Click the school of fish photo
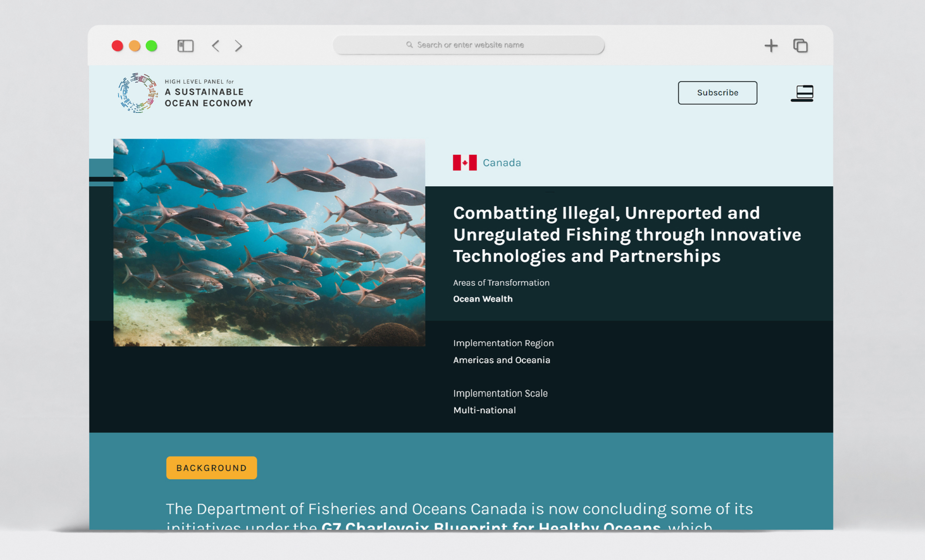The image size is (925, 560). point(269,242)
